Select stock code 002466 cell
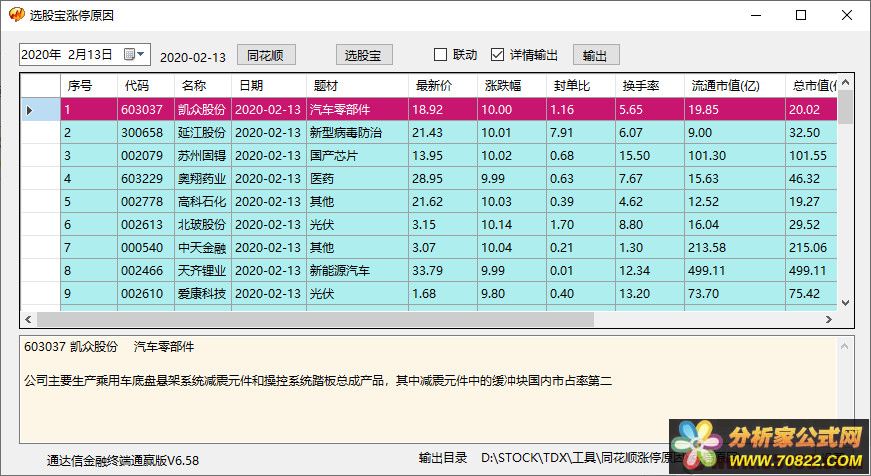The width and height of the screenshot is (871, 476). click(146, 270)
